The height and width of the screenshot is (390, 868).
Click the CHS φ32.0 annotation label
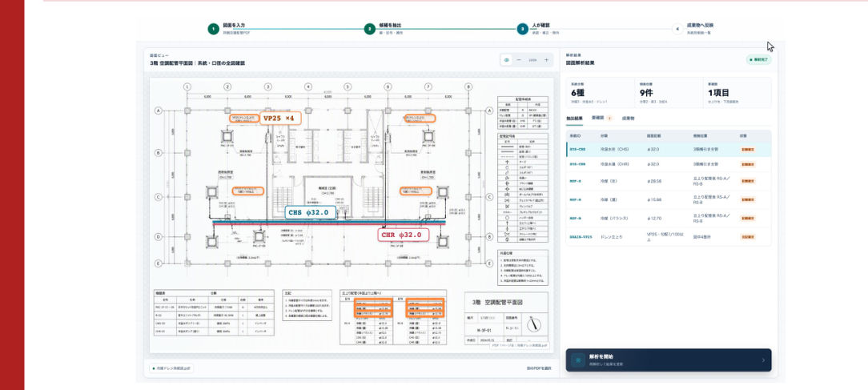(311, 212)
